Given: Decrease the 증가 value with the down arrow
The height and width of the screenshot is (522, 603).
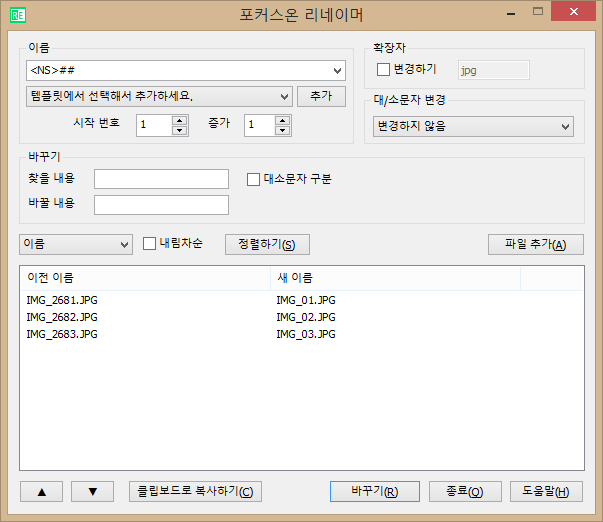Looking at the screenshot, I should 282,130.
